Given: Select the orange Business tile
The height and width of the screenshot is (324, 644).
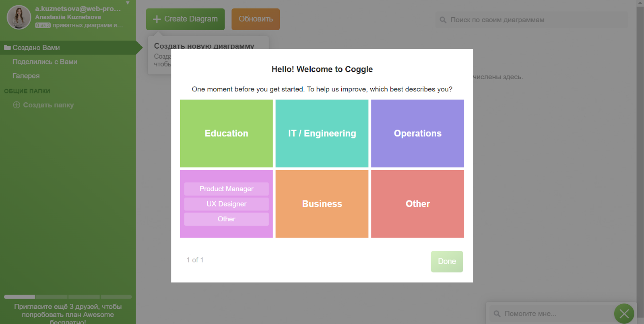Looking at the screenshot, I should tap(322, 204).
